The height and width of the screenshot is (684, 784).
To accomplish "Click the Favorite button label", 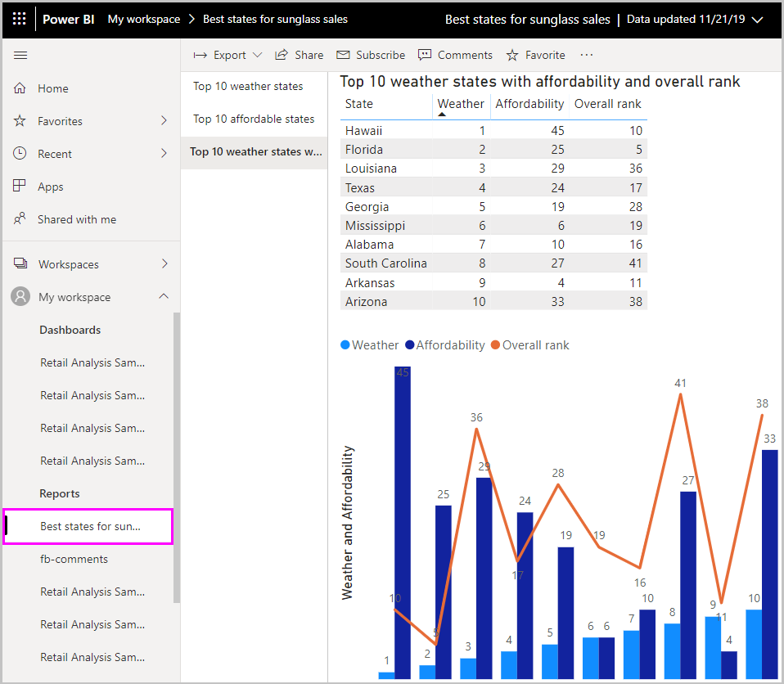I will tap(545, 55).
